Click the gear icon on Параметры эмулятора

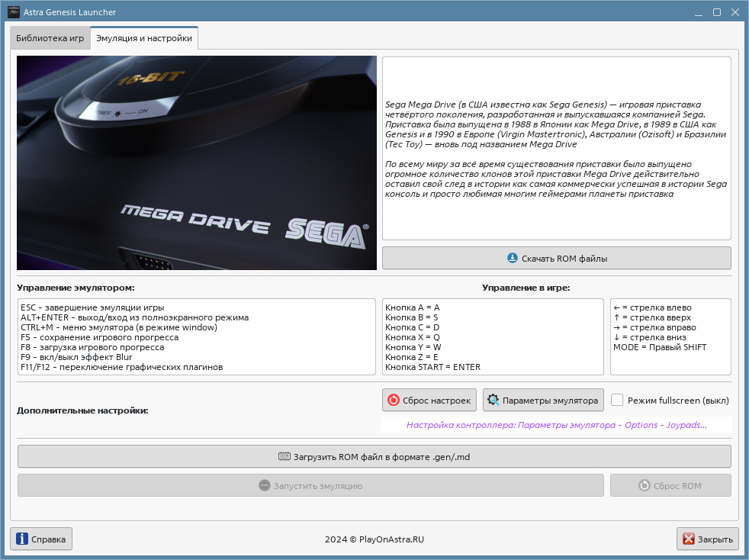point(493,400)
